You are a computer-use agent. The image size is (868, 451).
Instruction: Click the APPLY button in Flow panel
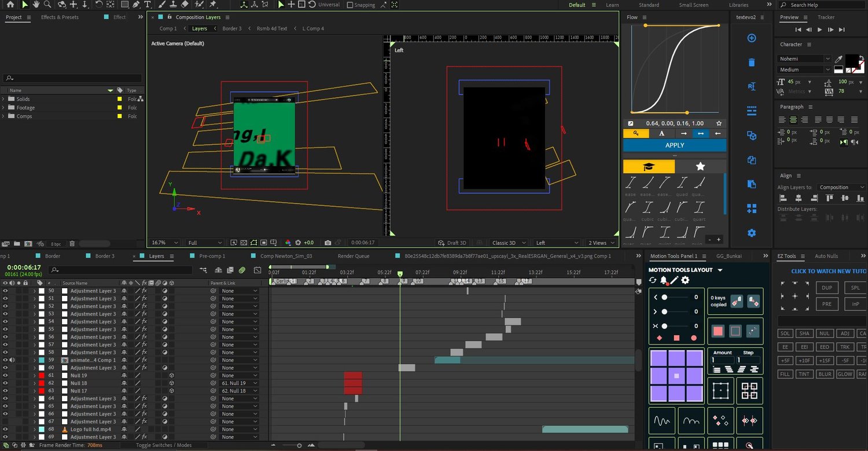(674, 145)
